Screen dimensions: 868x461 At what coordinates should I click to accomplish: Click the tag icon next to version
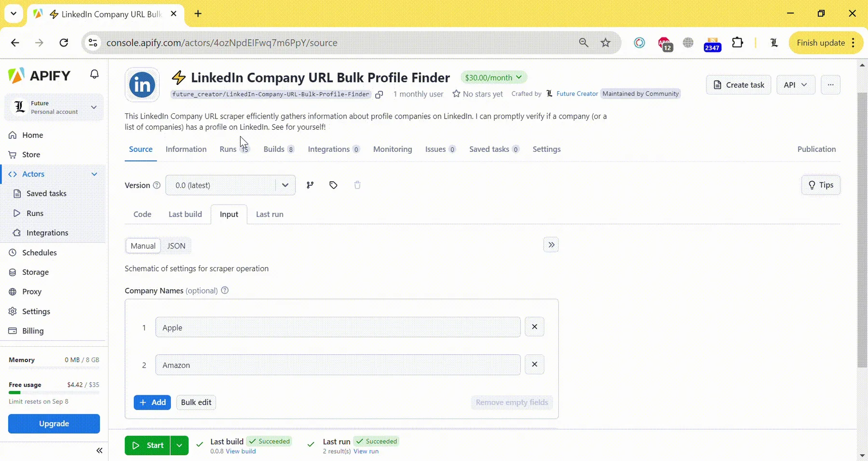click(333, 185)
